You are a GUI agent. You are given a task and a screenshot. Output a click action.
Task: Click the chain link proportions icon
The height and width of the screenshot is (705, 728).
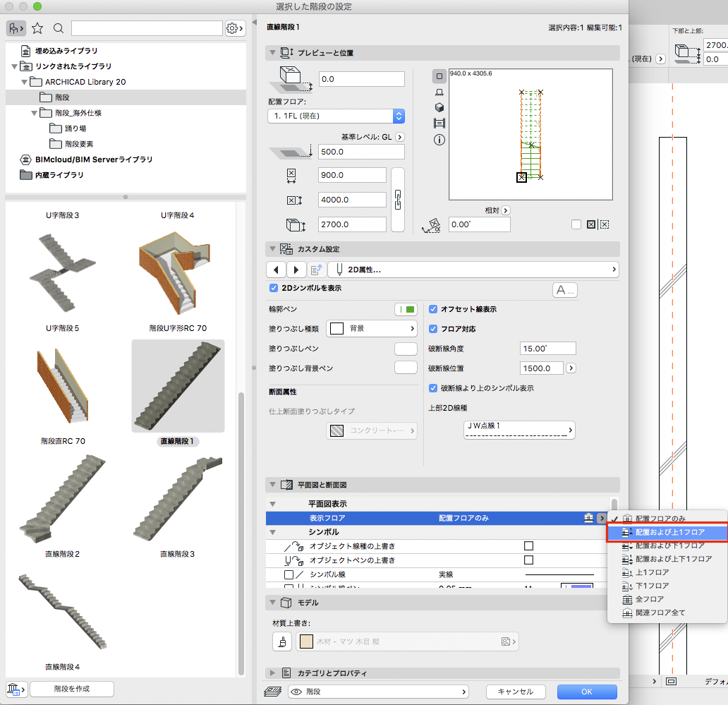(397, 200)
